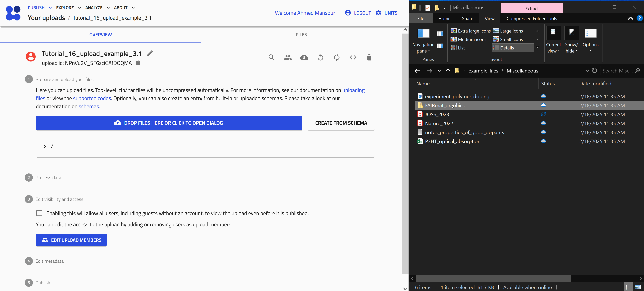Screen dimensions: 644x291
Task: Select the Nature_2022 PDF file
Action: click(439, 123)
